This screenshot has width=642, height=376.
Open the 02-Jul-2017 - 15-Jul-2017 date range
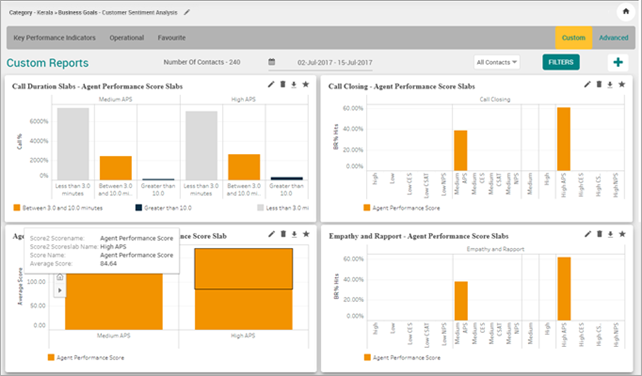click(335, 63)
